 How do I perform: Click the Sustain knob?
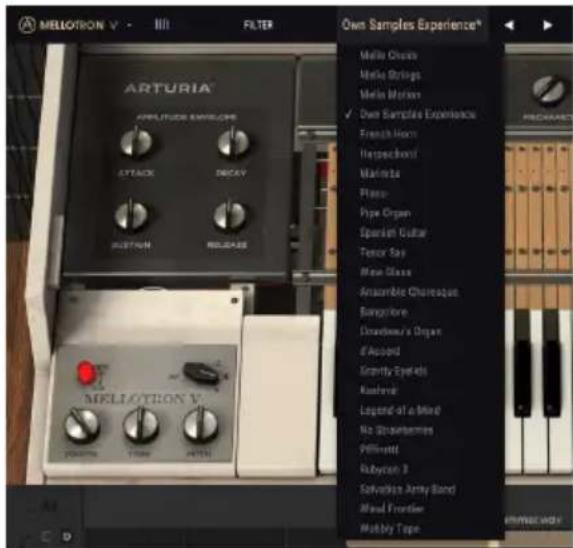(131, 216)
